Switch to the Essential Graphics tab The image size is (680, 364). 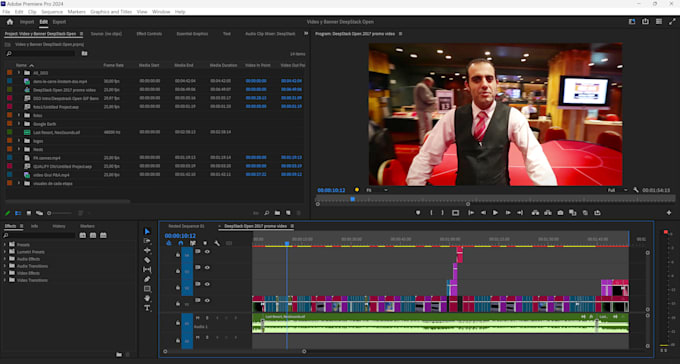(192, 33)
